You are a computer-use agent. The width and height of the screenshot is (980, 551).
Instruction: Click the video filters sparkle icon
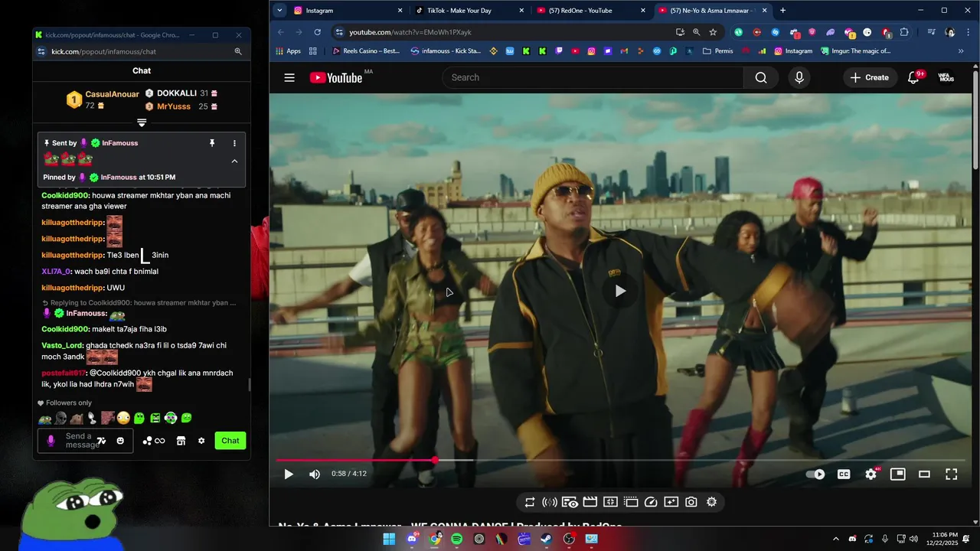click(x=671, y=502)
